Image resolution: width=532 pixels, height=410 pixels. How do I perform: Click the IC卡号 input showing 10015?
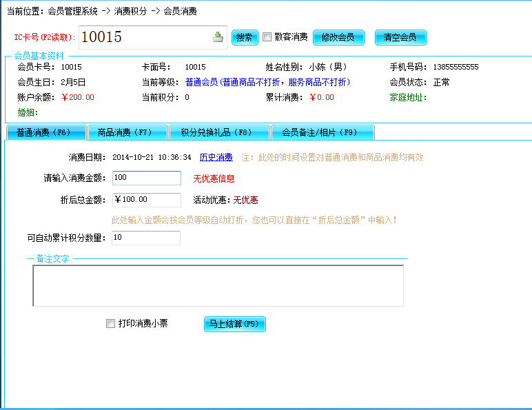pos(145,37)
